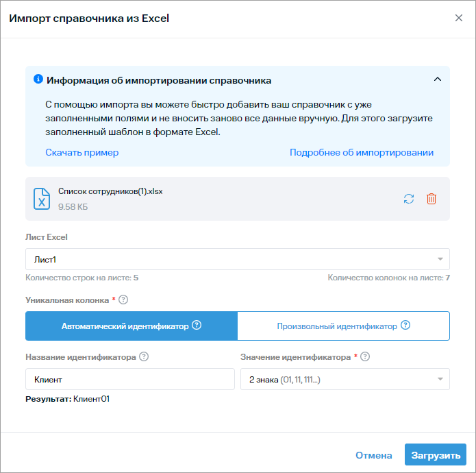Image resolution: width=476 pixels, height=473 pixels.
Task: Open Подробнее об импортировании link
Action: pos(361,153)
